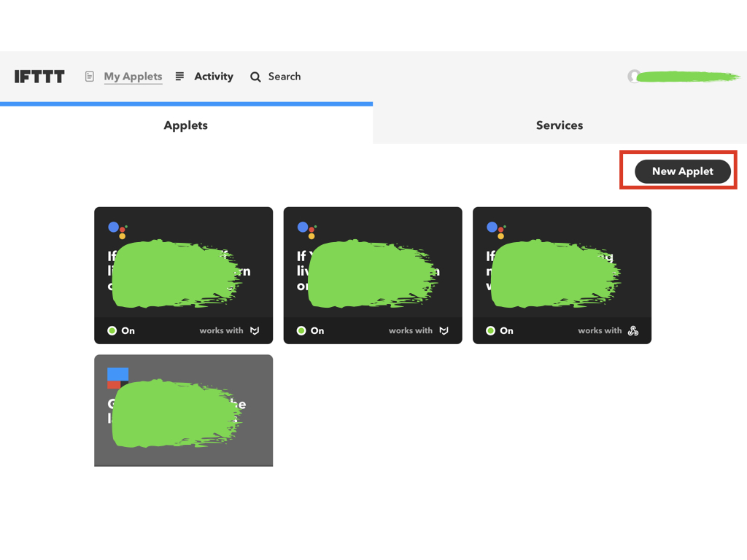Open the grey disabled applet card
This screenshot has width=747, height=560.
point(183,411)
